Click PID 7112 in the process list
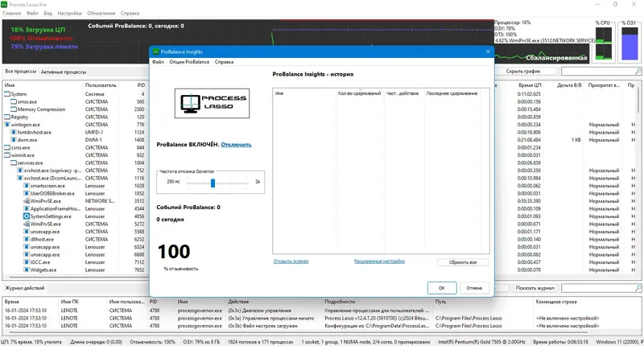Screen dimensions: 644x346 point(139,262)
